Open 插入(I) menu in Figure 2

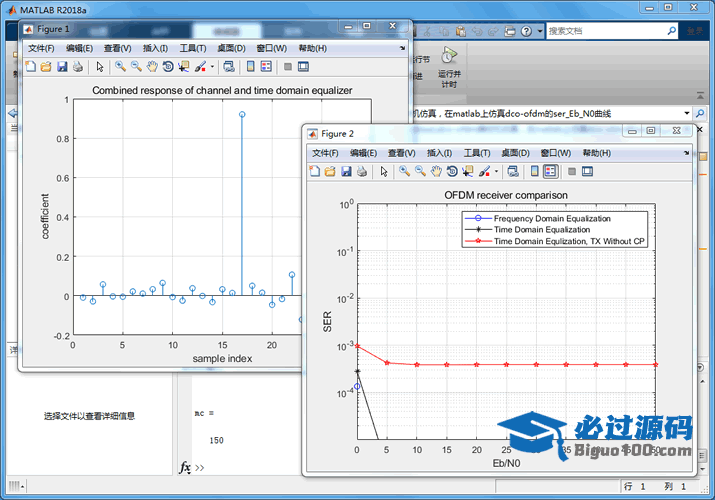[x=439, y=153]
